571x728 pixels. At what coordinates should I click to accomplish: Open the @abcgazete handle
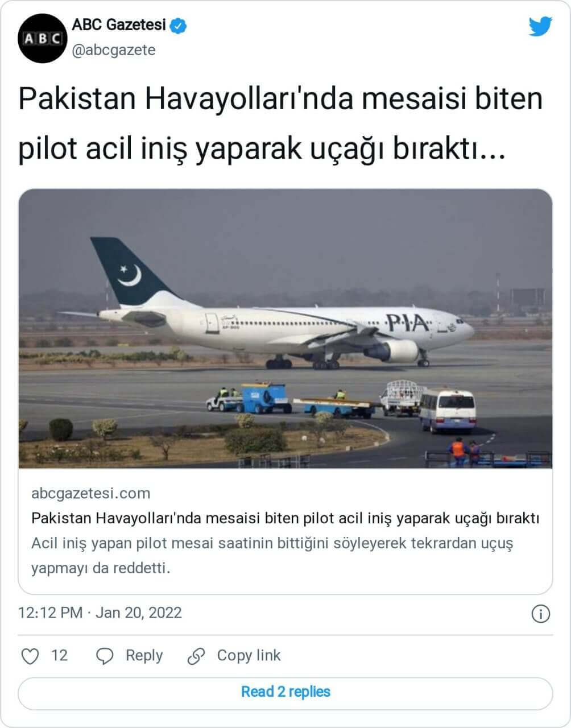[113, 50]
